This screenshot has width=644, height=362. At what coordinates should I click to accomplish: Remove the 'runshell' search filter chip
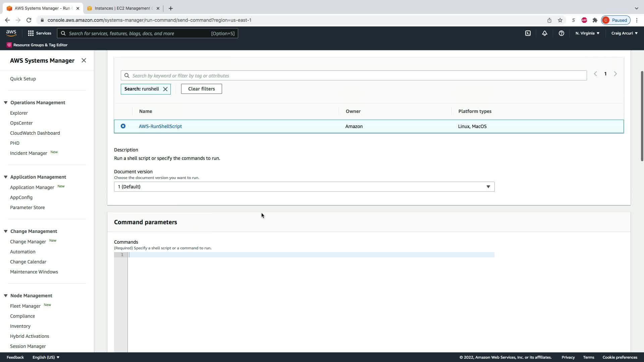pos(165,89)
